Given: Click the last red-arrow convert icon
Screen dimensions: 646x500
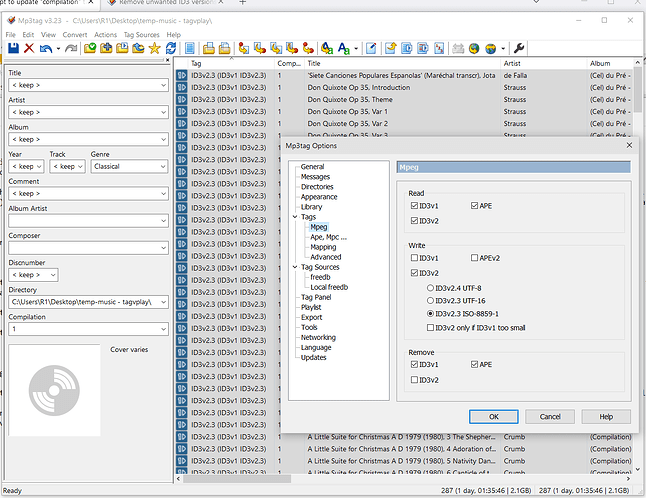Looking at the screenshot, I should tap(308, 48).
